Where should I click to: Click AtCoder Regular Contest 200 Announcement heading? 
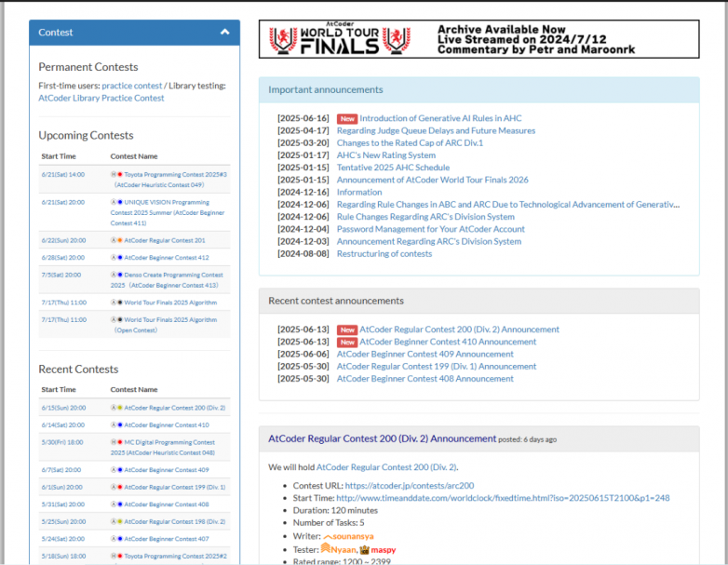tap(382, 438)
